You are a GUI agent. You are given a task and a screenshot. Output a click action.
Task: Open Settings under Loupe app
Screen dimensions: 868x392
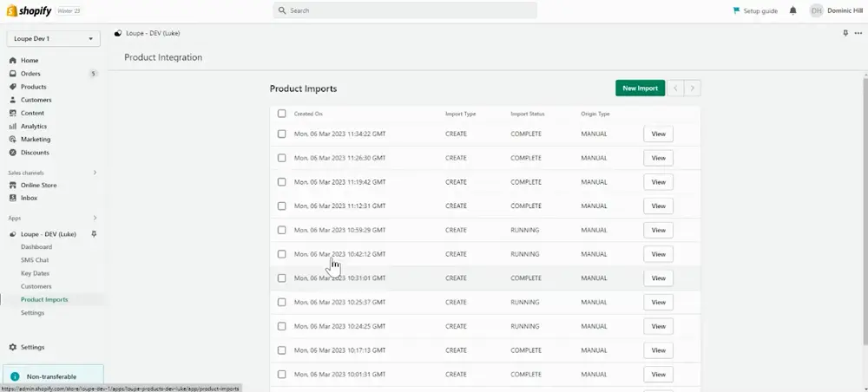pyautogui.click(x=33, y=313)
